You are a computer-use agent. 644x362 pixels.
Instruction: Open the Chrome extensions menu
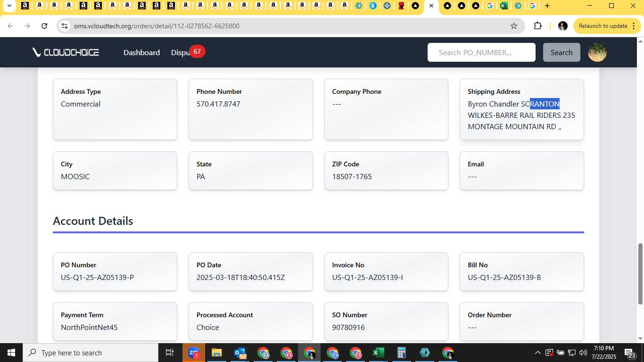click(537, 26)
